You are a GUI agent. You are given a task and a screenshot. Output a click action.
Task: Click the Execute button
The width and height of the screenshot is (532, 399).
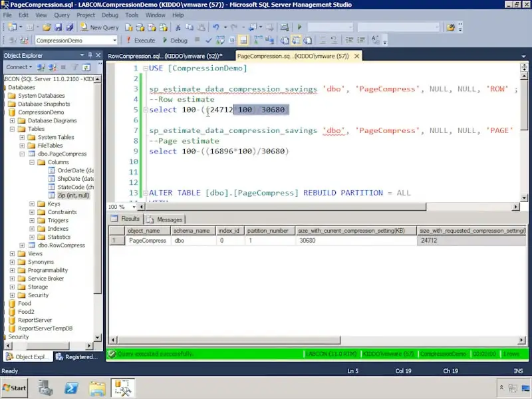point(140,41)
